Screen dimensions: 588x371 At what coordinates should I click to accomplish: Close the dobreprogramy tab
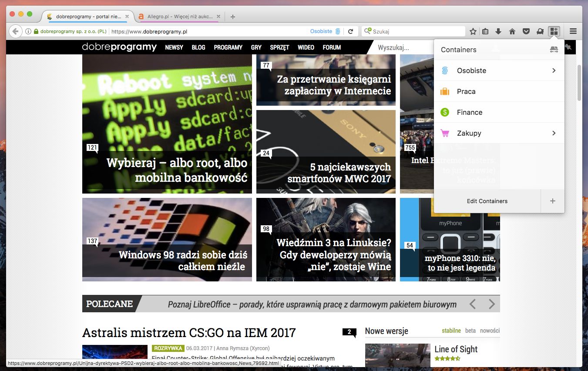(x=127, y=17)
